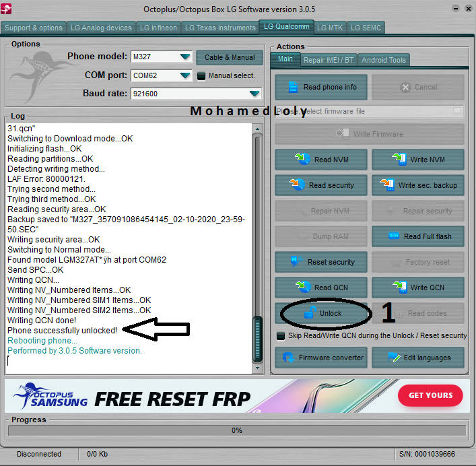
Task: Open the COM port dropdown
Action: pyautogui.click(x=185, y=75)
